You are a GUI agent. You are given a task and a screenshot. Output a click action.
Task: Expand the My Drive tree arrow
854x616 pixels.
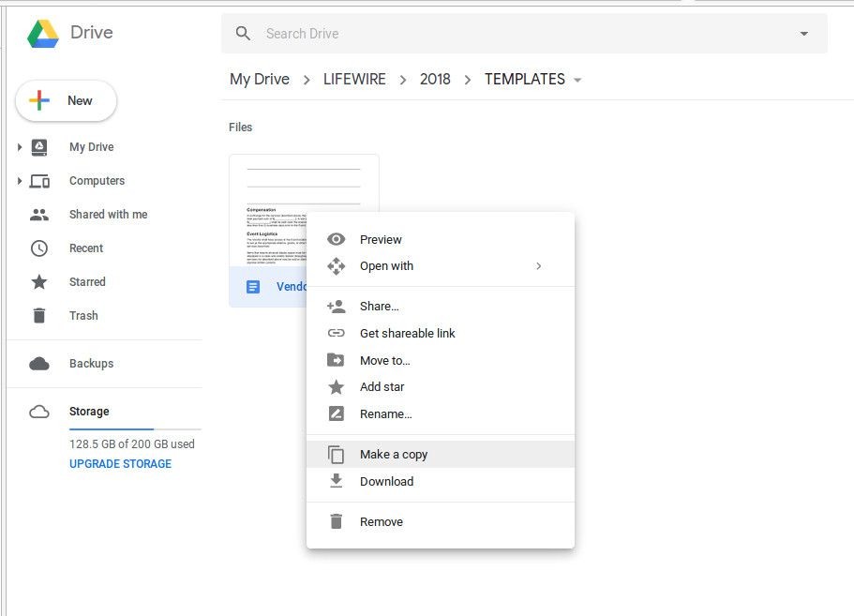tap(20, 147)
